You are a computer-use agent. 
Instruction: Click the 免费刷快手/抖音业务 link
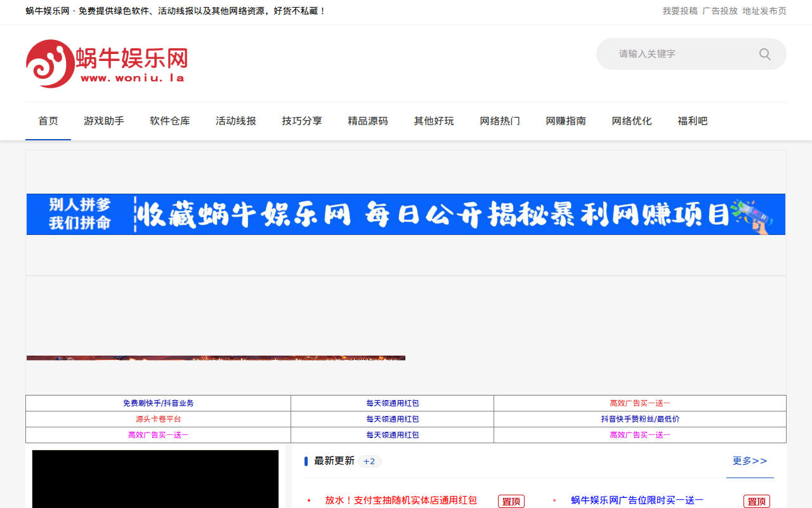(x=157, y=403)
